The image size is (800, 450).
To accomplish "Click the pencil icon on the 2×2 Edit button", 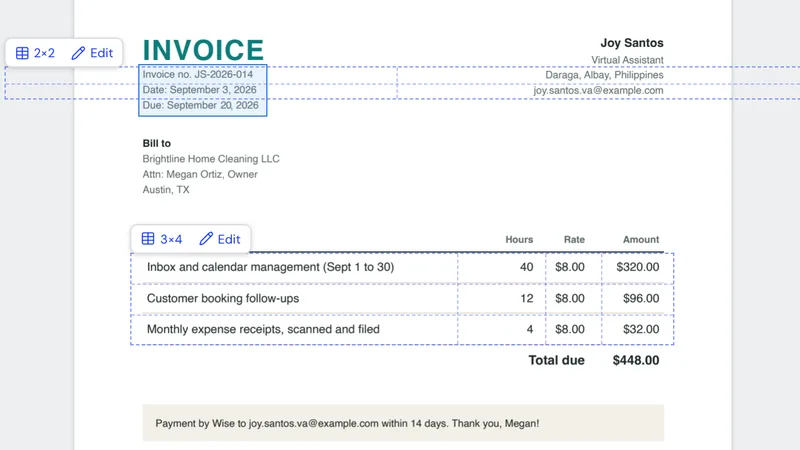I will (78, 53).
